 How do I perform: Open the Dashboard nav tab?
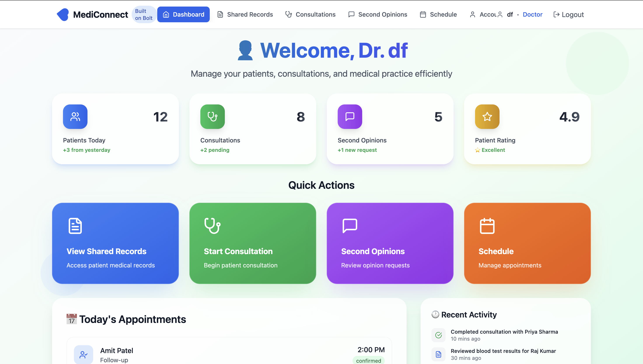click(183, 14)
